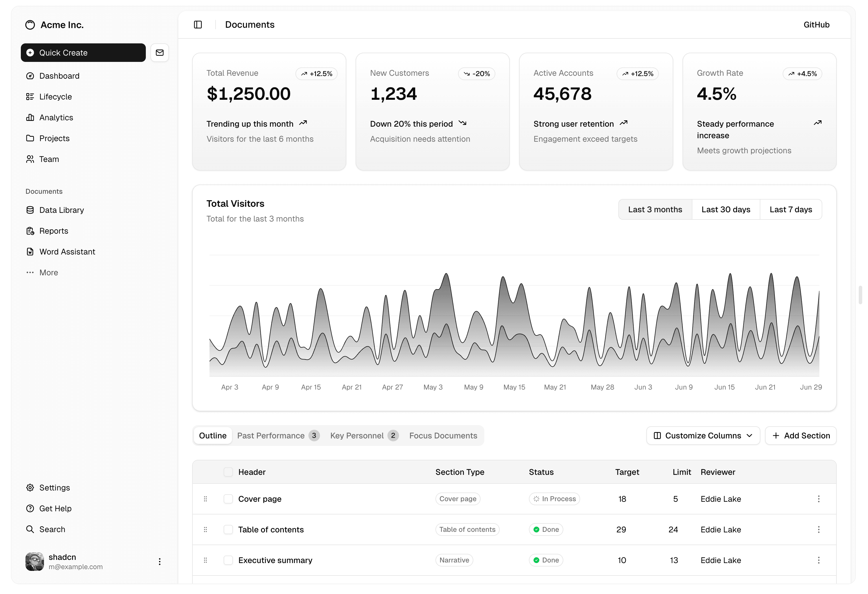Image resolution: width=868 pixels, height=594 pixels.
Task: Switch to the Focus Documents tab
Action: pos(443,436)
